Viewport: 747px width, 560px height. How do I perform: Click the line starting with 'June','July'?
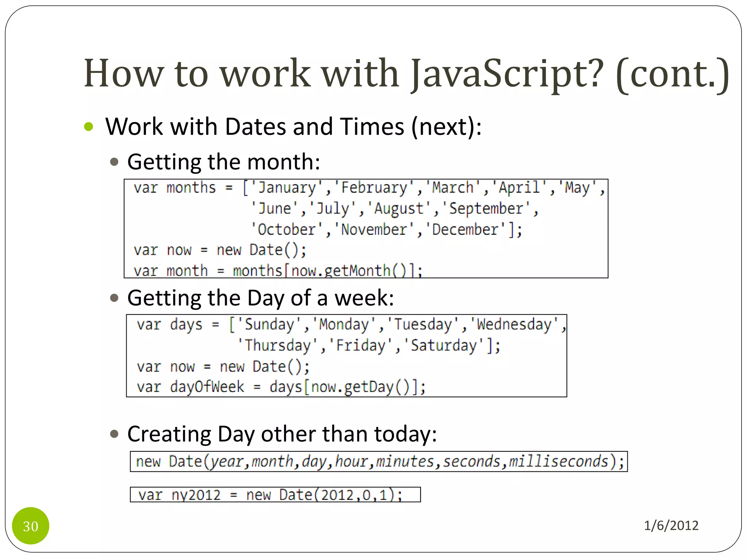click(395, 209)
